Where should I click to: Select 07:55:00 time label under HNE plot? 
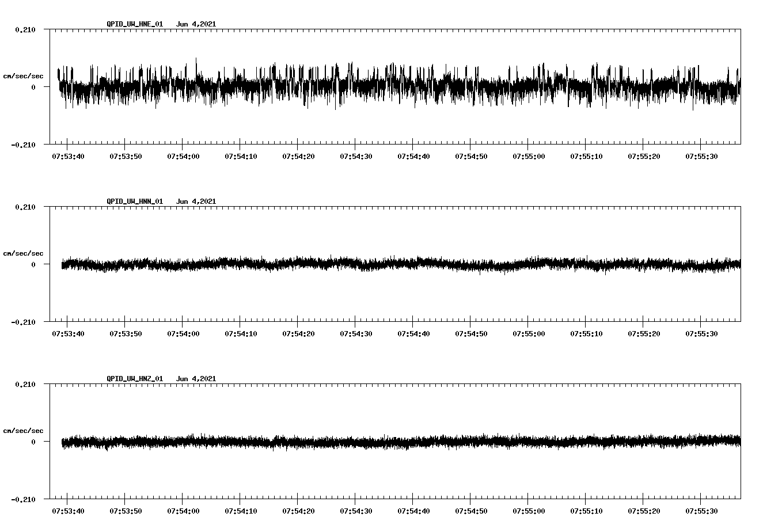529,157
